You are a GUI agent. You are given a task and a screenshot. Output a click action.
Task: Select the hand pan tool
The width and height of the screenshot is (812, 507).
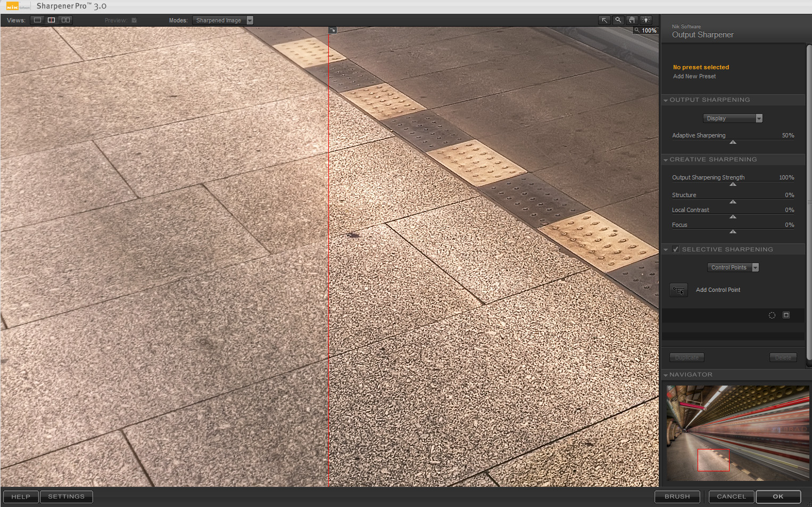point(632,20)
